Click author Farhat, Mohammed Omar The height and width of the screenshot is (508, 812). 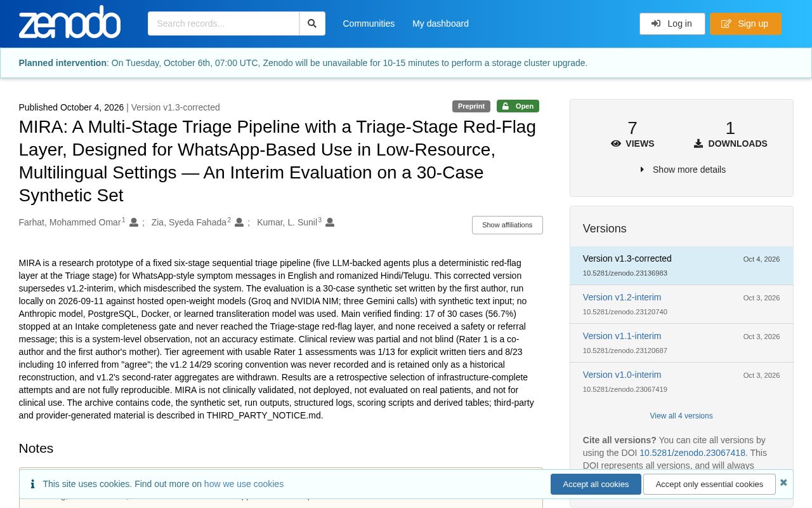[x=70, y=222]
